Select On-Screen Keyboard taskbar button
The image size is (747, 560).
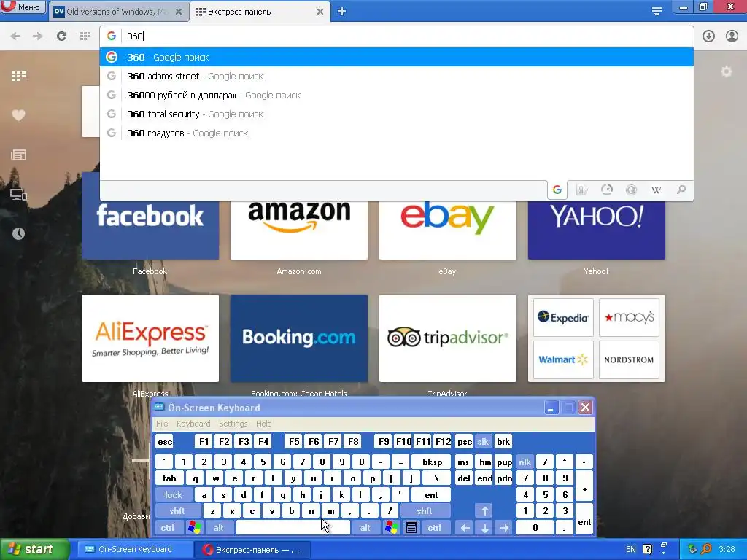point(135,549)
